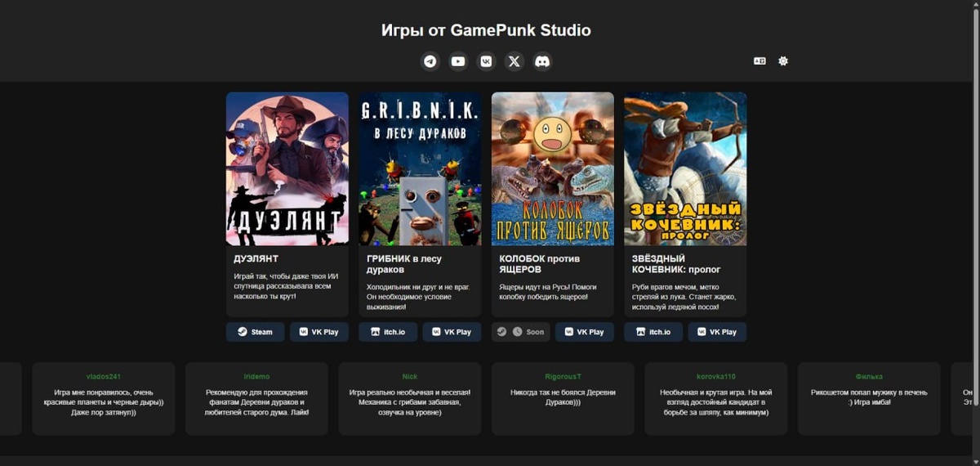Open the Discord server icon
The width and height of the screenshot is (980, 466).
[541, 61]
